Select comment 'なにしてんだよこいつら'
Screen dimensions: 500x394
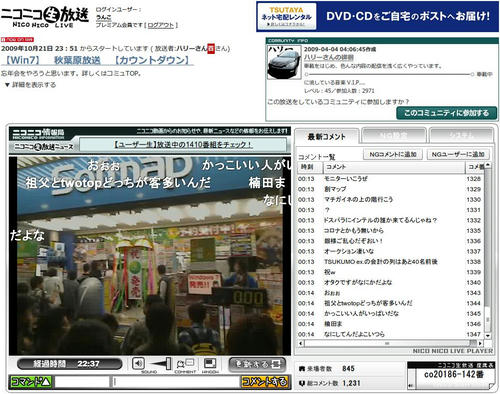coord(391,334)
